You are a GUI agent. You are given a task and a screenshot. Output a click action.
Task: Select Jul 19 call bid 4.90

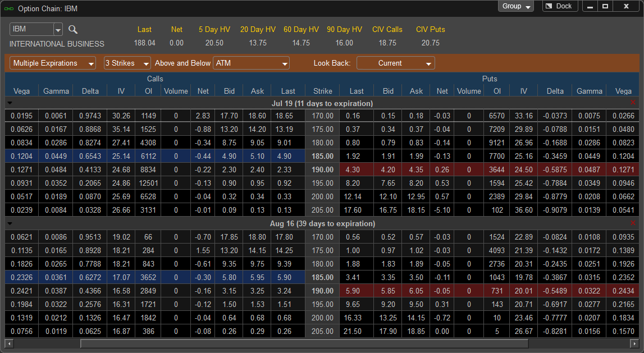(x=229, y=157)
